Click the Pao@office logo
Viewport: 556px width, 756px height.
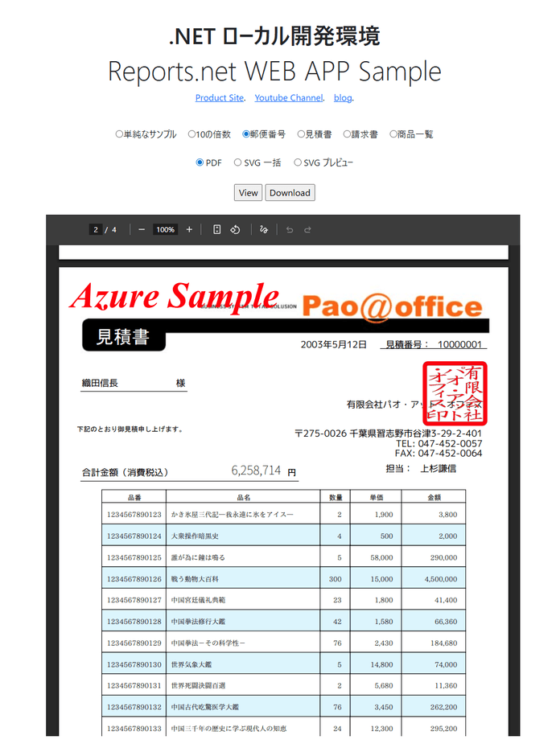392,307
